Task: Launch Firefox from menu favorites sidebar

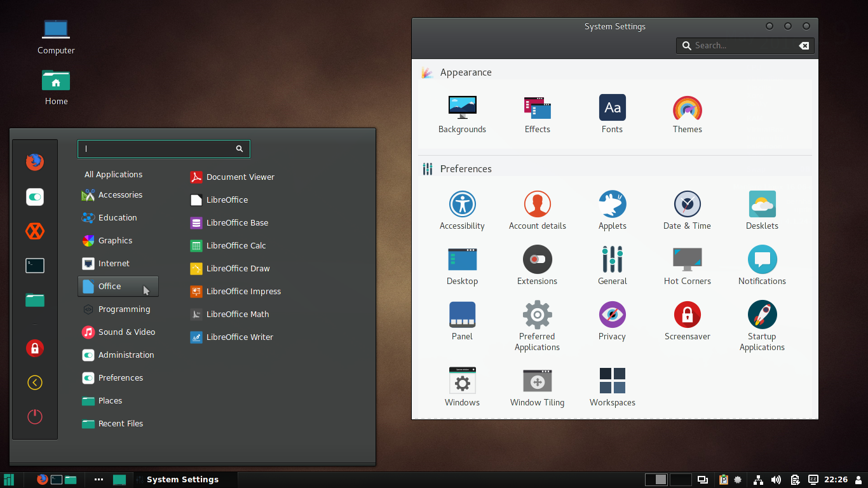Action: click(x=35, y=162)
